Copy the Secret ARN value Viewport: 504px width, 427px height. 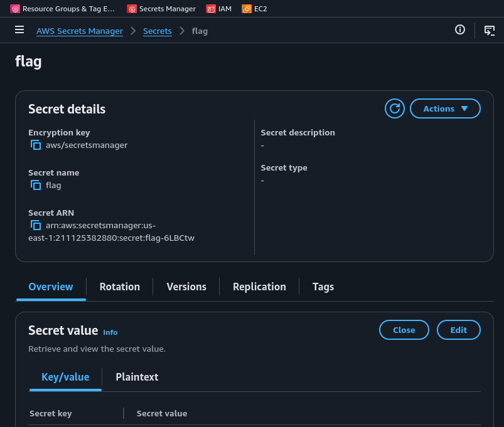click(x=36, y=225)
